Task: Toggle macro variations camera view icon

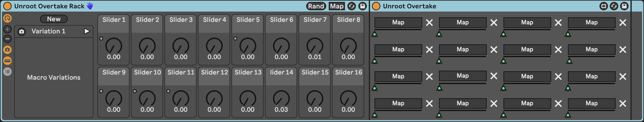Action: pyautogui.click(x=7, y=50)
